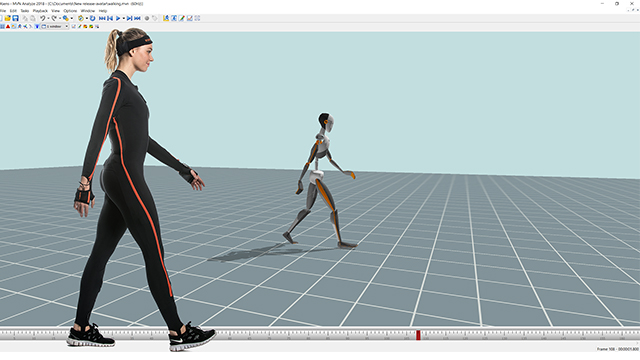Click the red playhead on the timeline
This screenshot has width=640, height=360.
[x=418, y=335]
